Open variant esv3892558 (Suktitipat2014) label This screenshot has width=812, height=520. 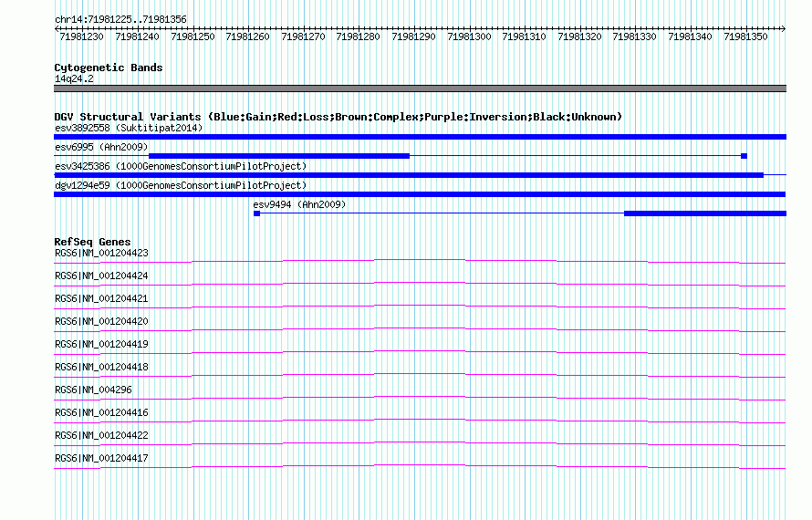coord(129,128)
